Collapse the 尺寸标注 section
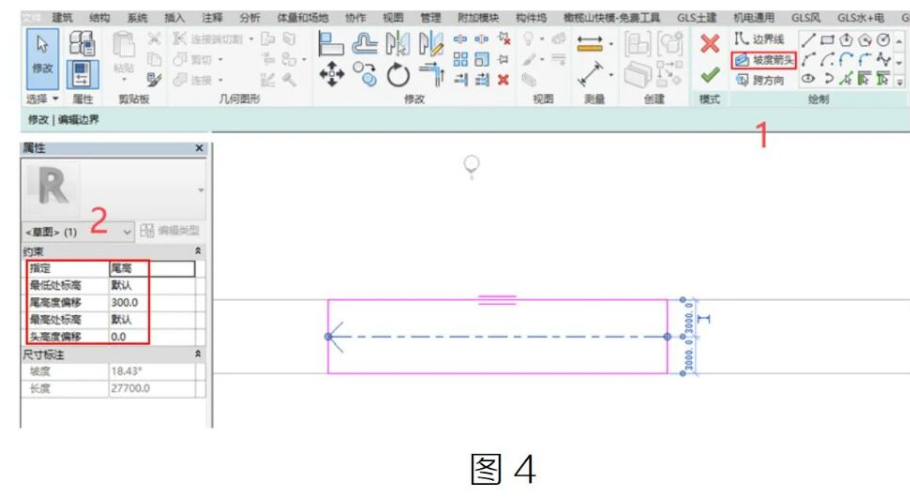 (x=198, y=354)
